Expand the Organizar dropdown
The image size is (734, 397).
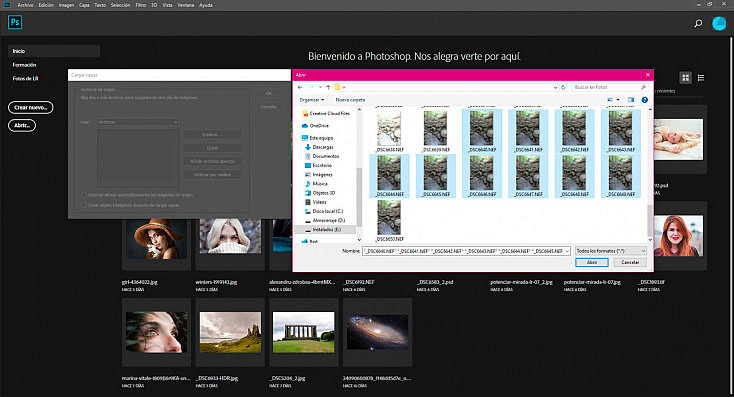[x=312, y=100]
